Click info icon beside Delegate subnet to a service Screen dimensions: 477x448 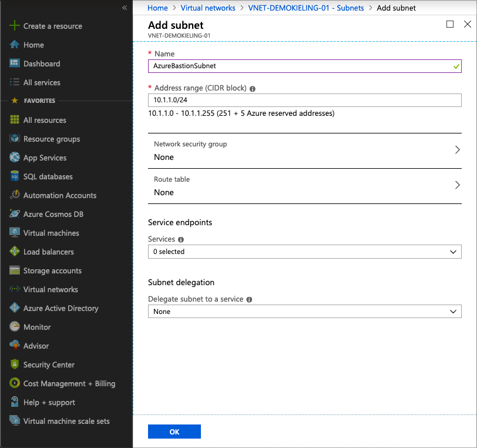pyautogui.click(x=249, y=300)
